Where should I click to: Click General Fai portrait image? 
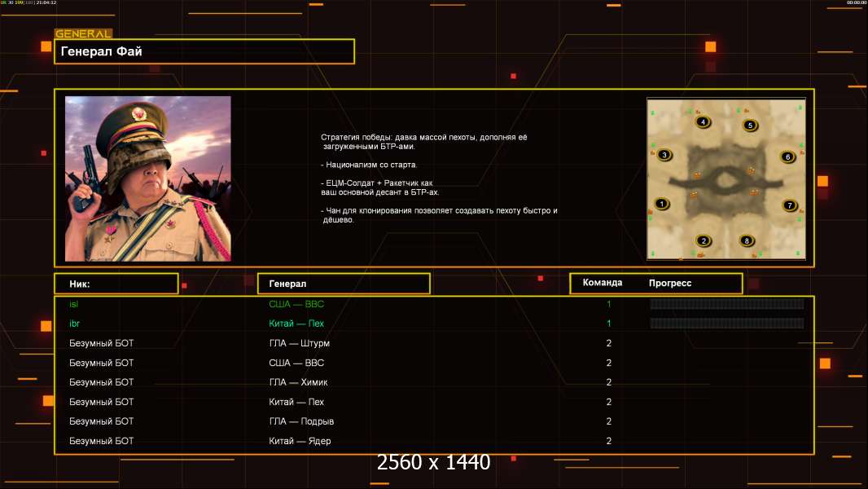148,178
